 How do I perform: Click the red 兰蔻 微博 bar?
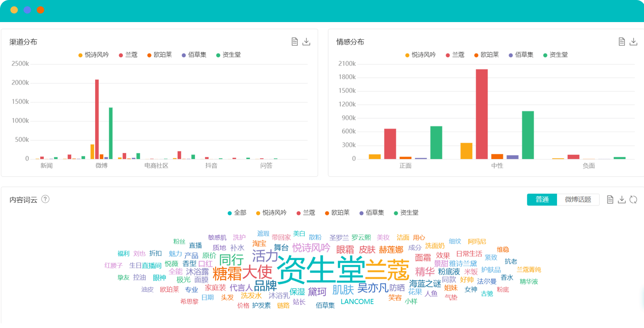(x=97, y=119)
